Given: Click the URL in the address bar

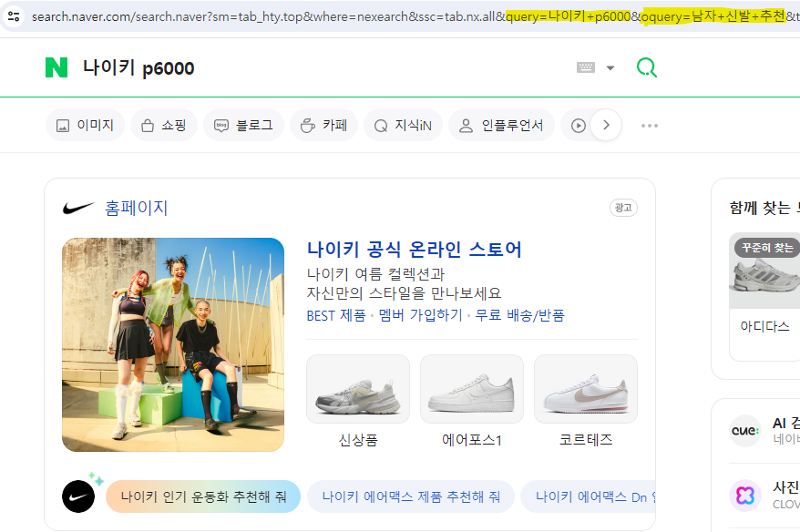Looking at the screenshot, I should click(x=415, y=16).
